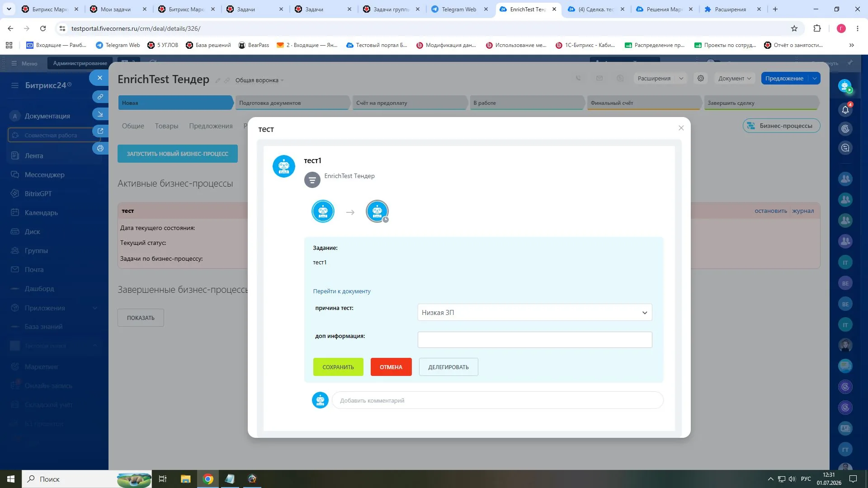Select the Новая deal stage
This screenshot has height=488, width=868.
[175, 103]
